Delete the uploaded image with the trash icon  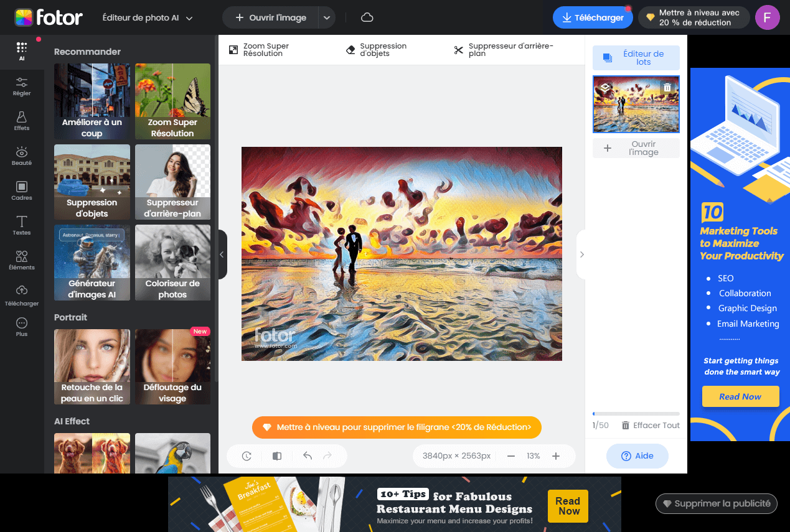pyautogui.click(x=667, y=88)
